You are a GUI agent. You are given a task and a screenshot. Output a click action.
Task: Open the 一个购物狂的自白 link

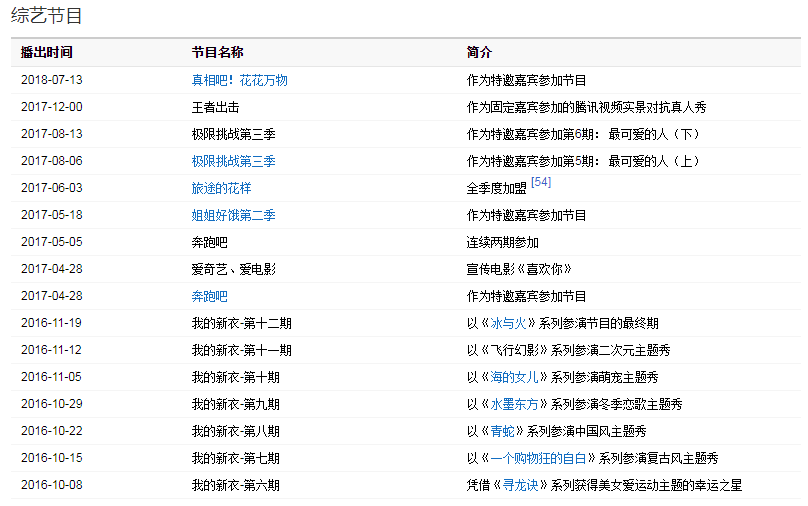(x=539, y=458)
